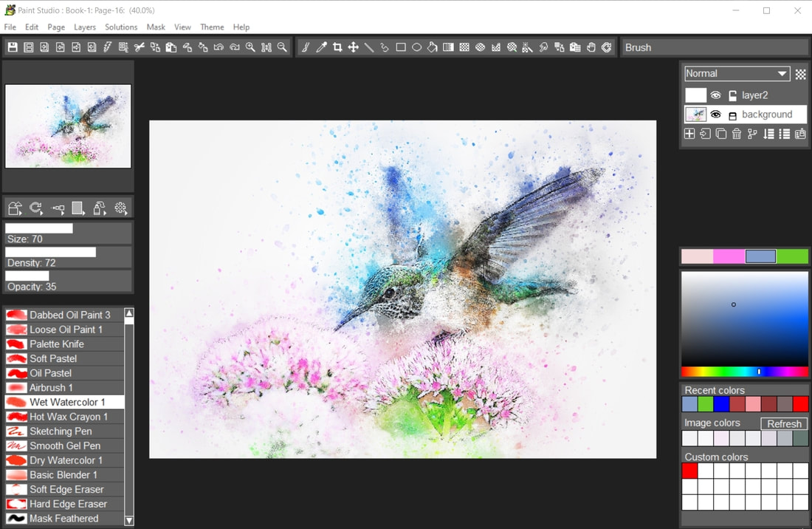This screenshot has height=529, width=812.
Task: Open the Layers menu
Action: click(x=84, y=27)
